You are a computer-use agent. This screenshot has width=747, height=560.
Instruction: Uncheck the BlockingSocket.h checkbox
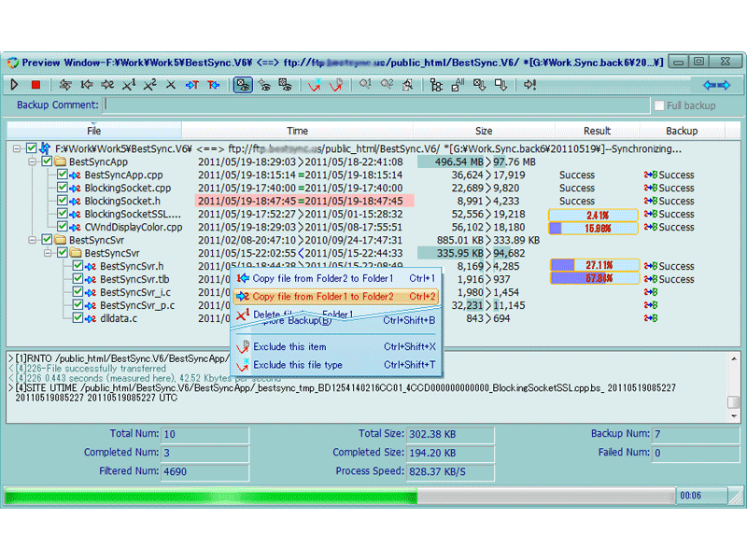pos(62,201)
